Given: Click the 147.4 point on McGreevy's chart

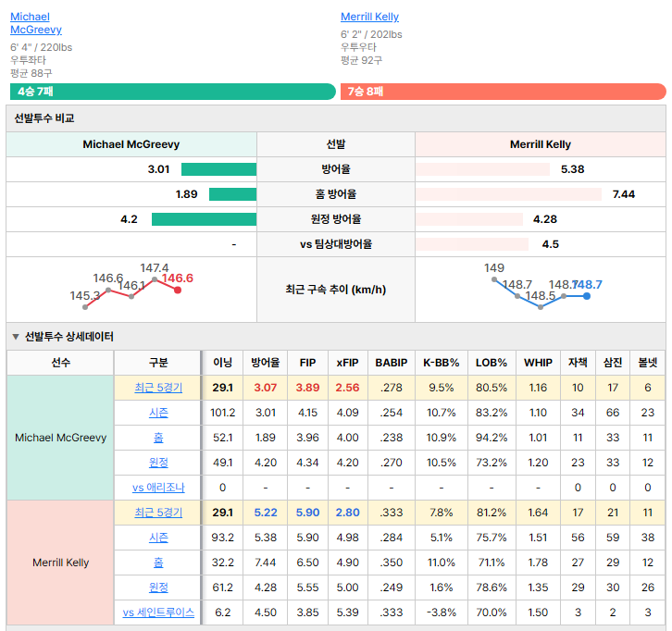Looking at the screenshot, I should tap(155, 279).
